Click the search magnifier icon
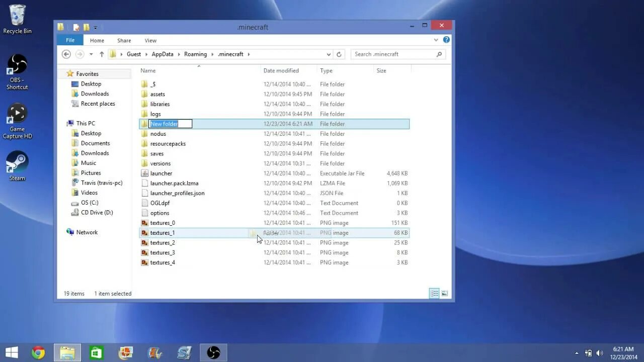Image resolution: width=644 pixels, height=362 pixels. (439, 54)
